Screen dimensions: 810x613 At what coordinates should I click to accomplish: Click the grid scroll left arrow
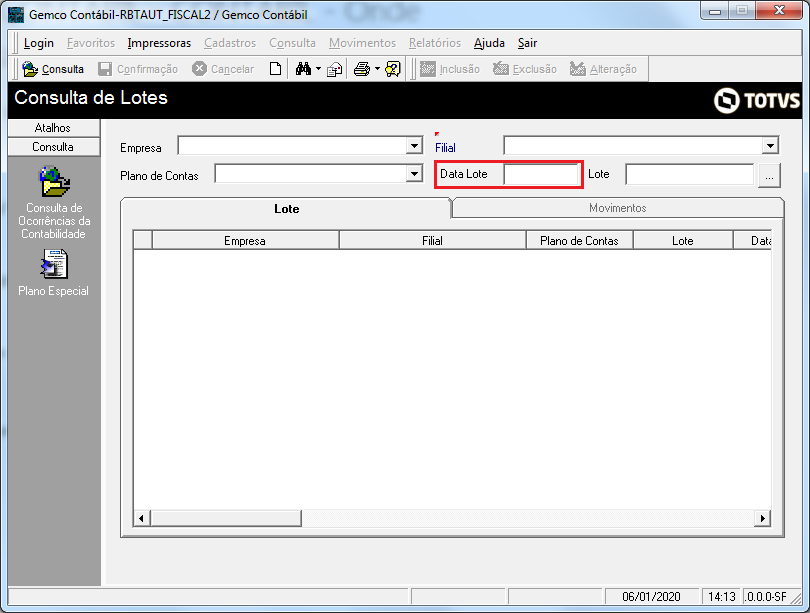(142, 518)
